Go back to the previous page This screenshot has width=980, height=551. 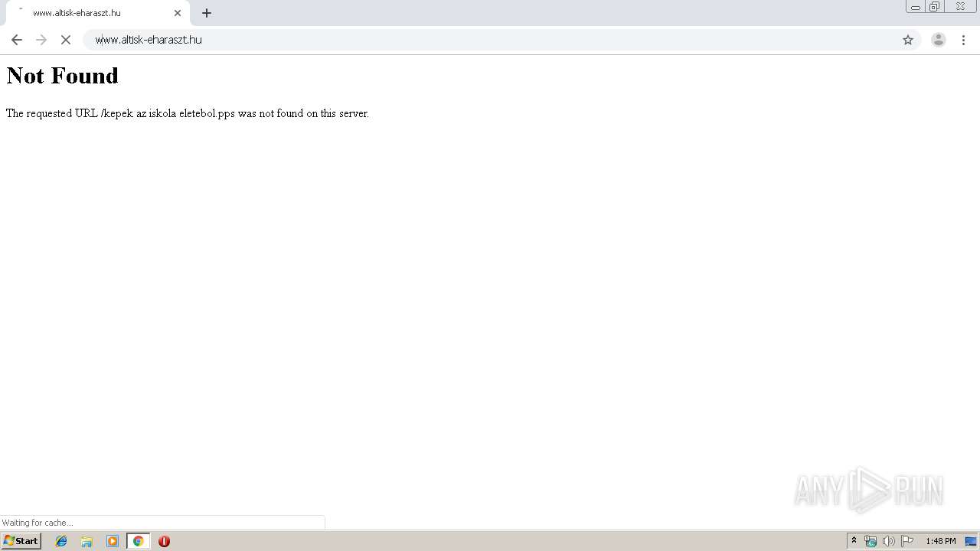tap(17, 40)
